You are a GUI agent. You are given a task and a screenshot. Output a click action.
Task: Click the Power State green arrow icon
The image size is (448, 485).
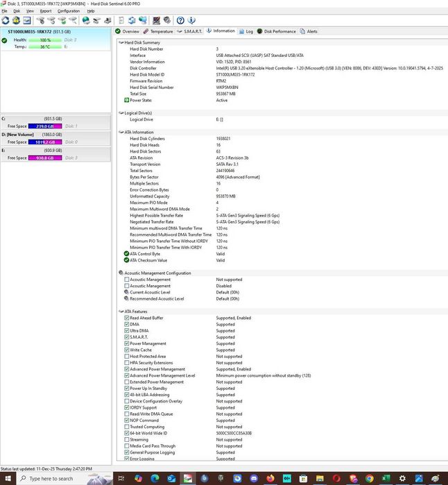[x=126, y=100]
